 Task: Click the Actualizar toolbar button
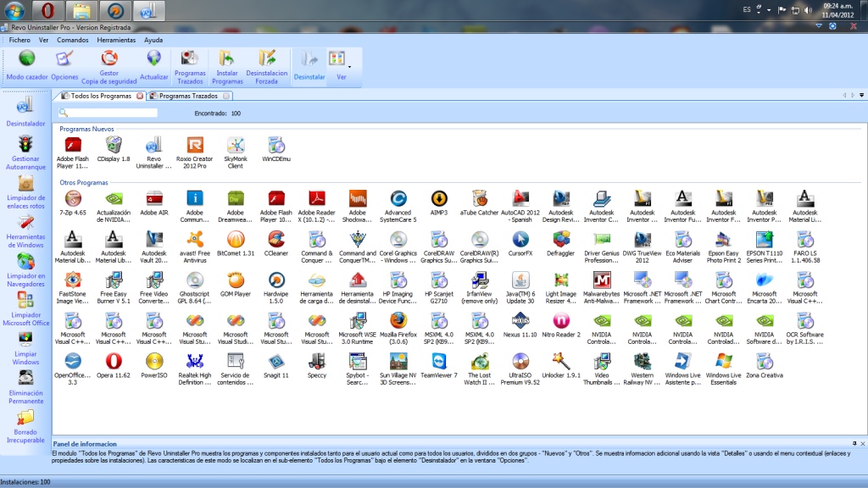click(x=154, y=65)
